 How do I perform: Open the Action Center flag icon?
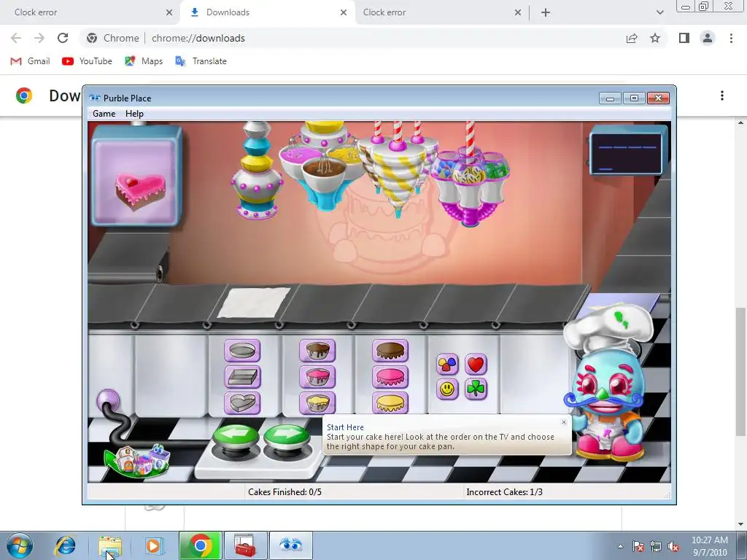pos(638,546)
